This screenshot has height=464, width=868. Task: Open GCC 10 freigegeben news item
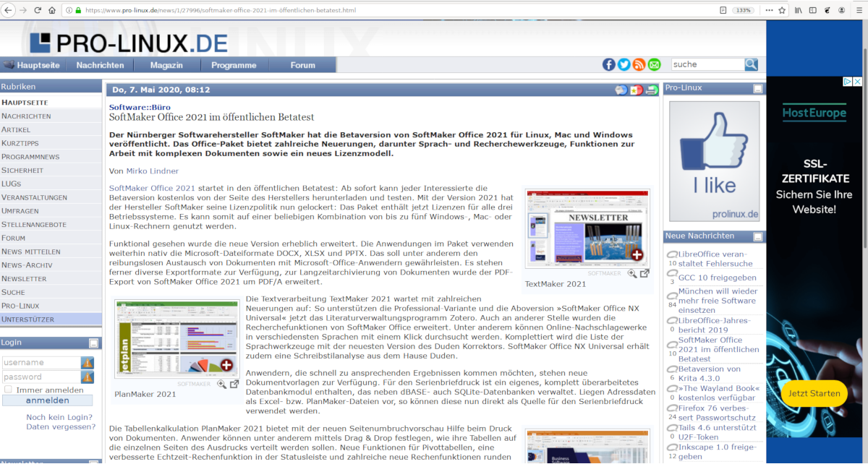(718, 278)
